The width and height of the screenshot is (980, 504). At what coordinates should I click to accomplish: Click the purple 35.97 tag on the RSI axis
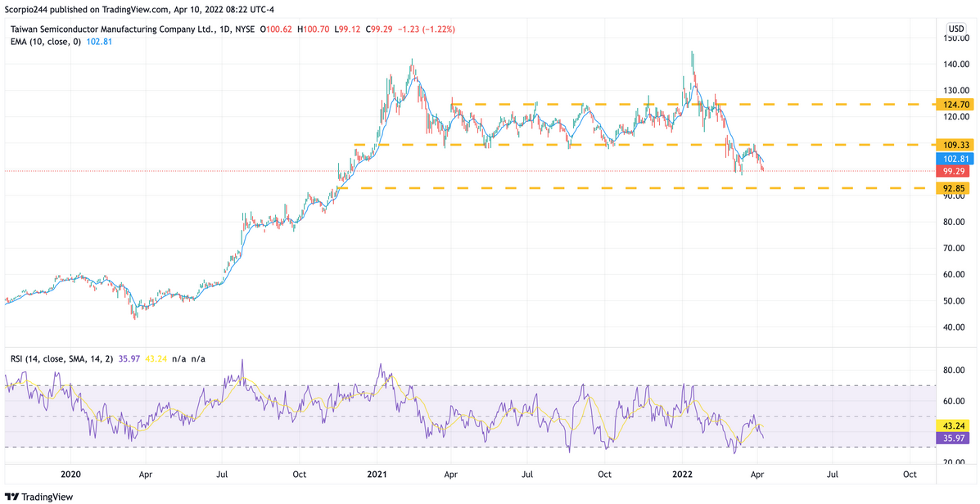click(952, 439)
